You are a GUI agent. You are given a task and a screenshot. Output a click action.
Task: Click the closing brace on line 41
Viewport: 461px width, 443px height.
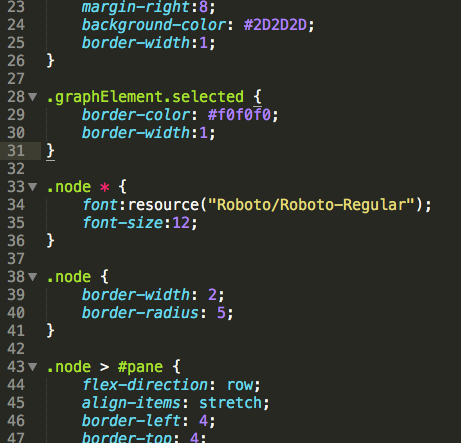50,331
